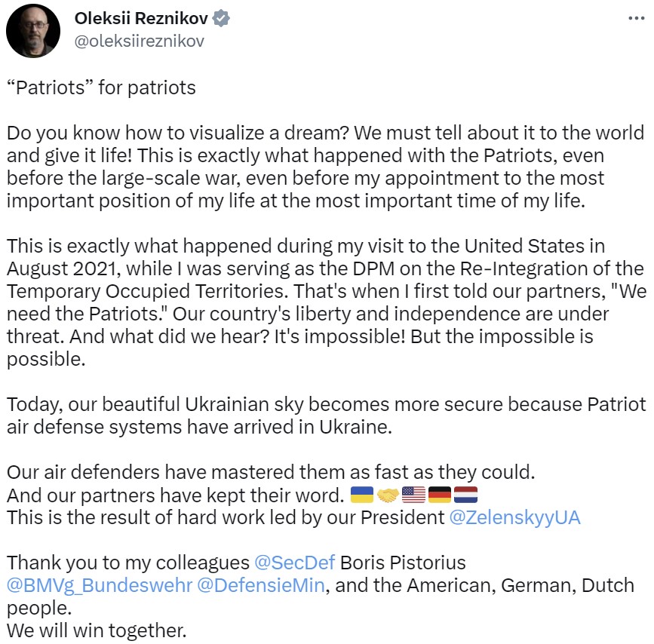Click the "We will win together." line
Image resolution: width=654 pixels, height=644 pixels.
click(95, 630)
